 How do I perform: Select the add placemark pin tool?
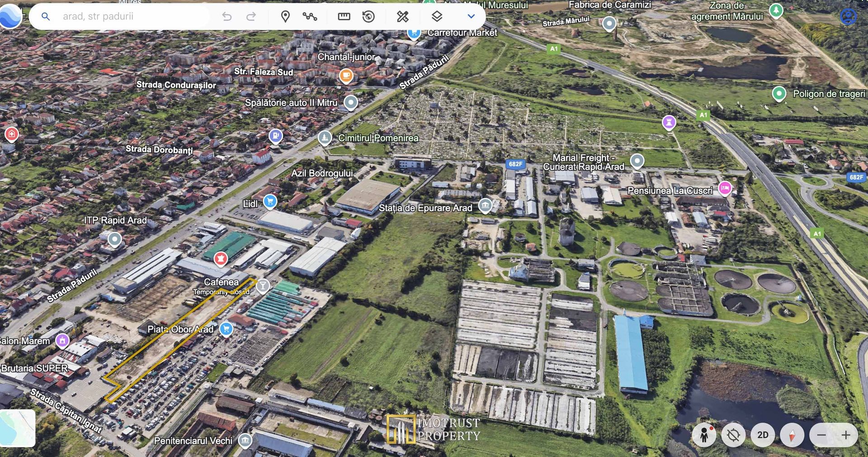(285, 17)
